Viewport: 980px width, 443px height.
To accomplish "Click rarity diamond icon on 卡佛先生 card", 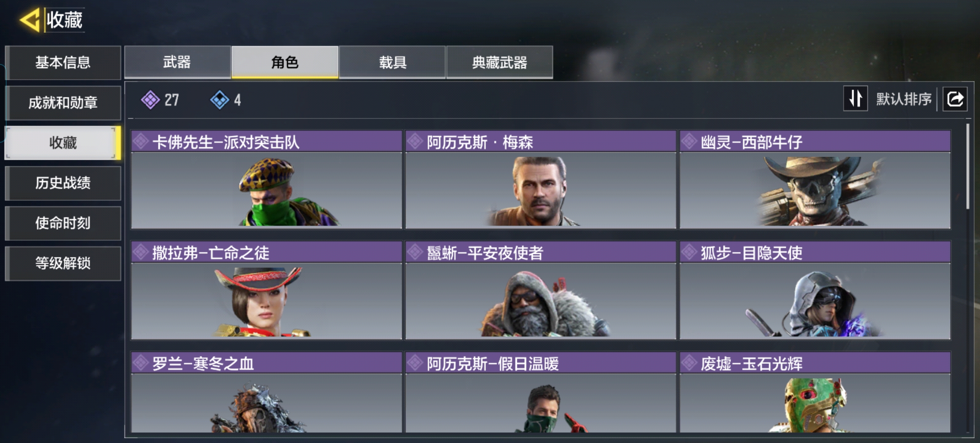I will click(140, 142).
